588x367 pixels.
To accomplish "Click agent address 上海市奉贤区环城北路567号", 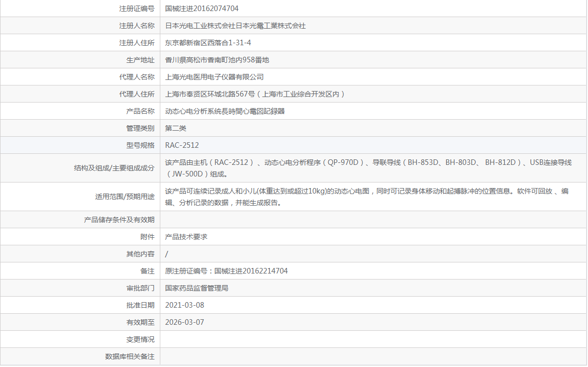I will (210, 94).
